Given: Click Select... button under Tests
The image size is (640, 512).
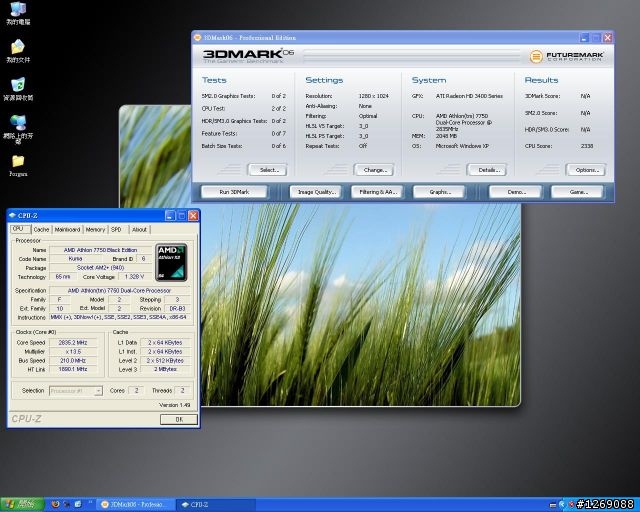Looking at the screenshot, I should click(x=267, y=170).
